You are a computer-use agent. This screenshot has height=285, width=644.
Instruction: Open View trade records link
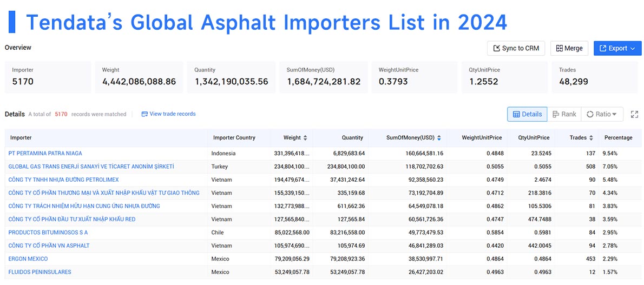click(x=168, y=114)
